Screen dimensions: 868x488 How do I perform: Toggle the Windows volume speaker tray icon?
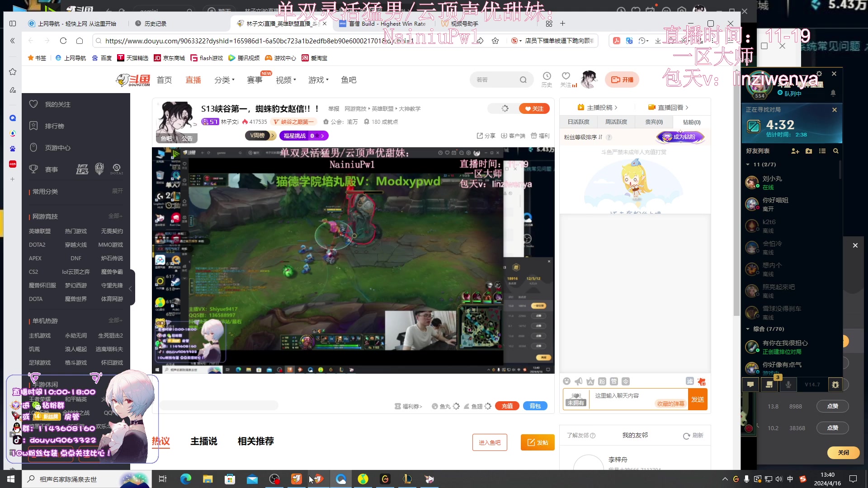(778, 479)
